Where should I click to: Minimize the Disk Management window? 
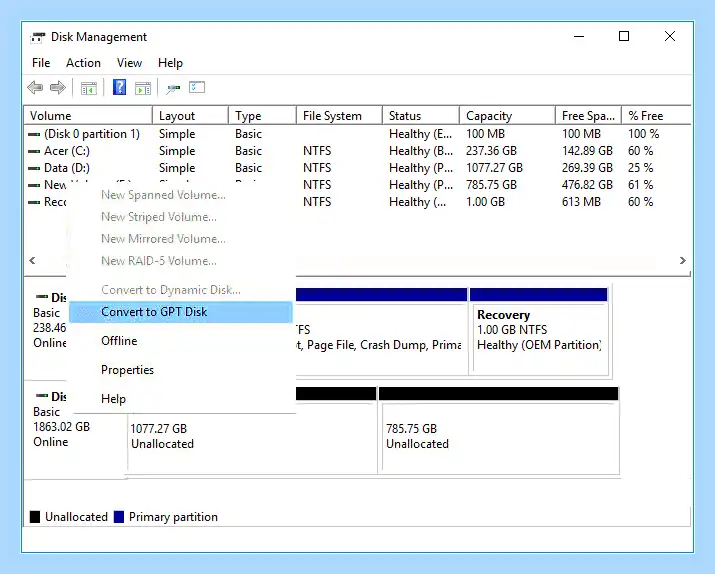coord(579,36)
